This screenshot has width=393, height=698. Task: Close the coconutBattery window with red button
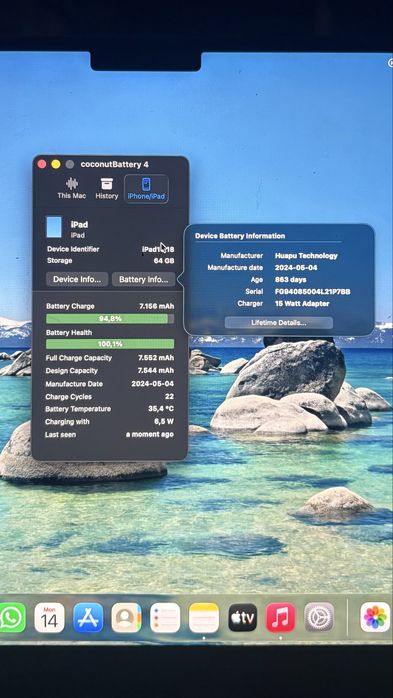[42, 164]
